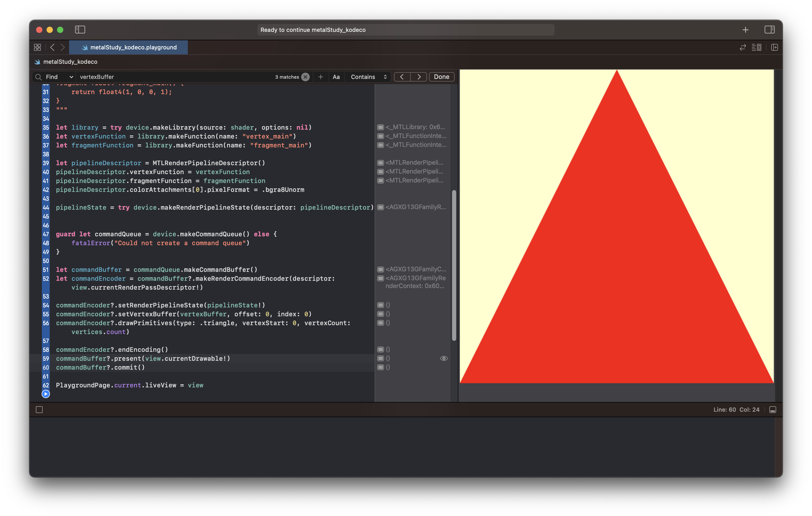Click the Done button in find bar
Screen dimensions: 812x516
pyautogui.click(x=441, y=77)
